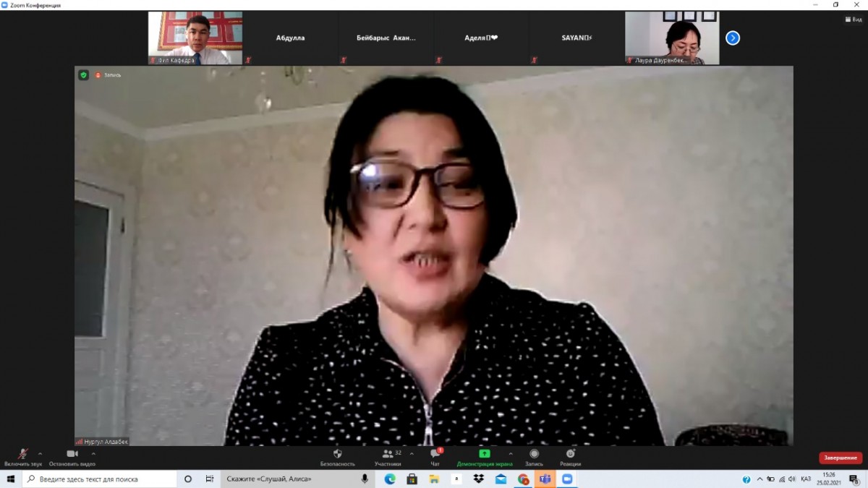Toggle meeting recording with Запись button
Screen dimensions: 868x488
pos(534,454)
